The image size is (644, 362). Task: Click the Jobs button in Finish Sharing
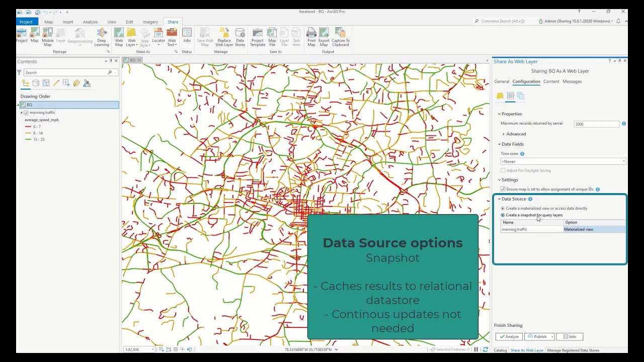(570, 337)
